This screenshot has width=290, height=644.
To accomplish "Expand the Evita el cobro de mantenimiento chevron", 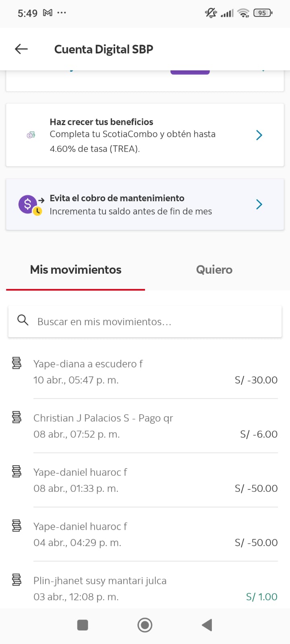I will pyautogui.click(x=259, y=204).
